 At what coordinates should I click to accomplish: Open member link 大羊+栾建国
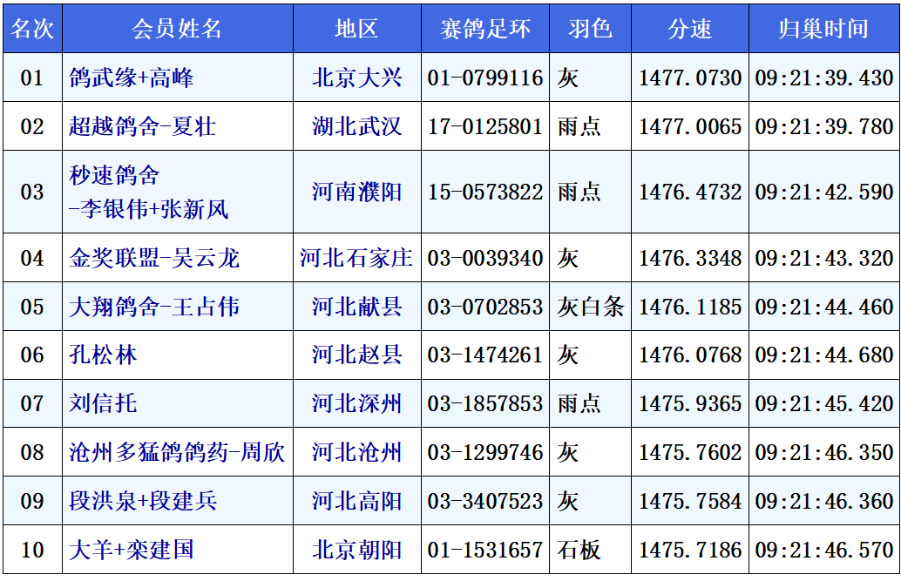[132, 551]
